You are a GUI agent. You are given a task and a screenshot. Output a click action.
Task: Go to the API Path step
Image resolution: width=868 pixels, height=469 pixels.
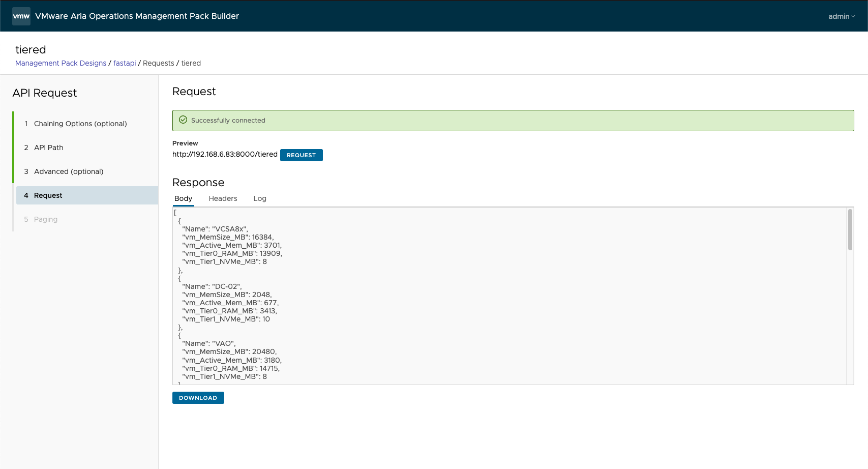click(x=49, y=148)
